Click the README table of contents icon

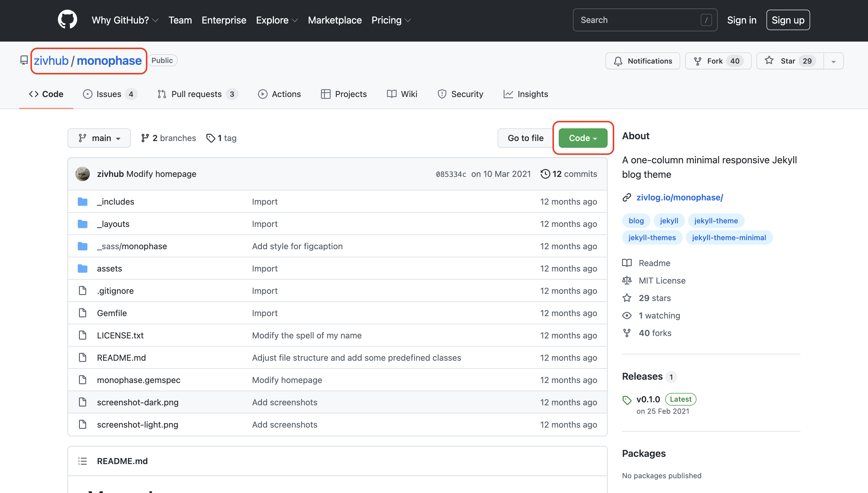click(82, 461)
